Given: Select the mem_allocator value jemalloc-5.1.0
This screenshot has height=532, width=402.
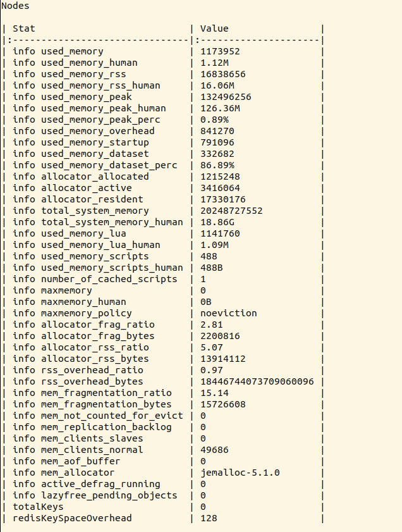Looking at the screenshot, I should point(240,473).
